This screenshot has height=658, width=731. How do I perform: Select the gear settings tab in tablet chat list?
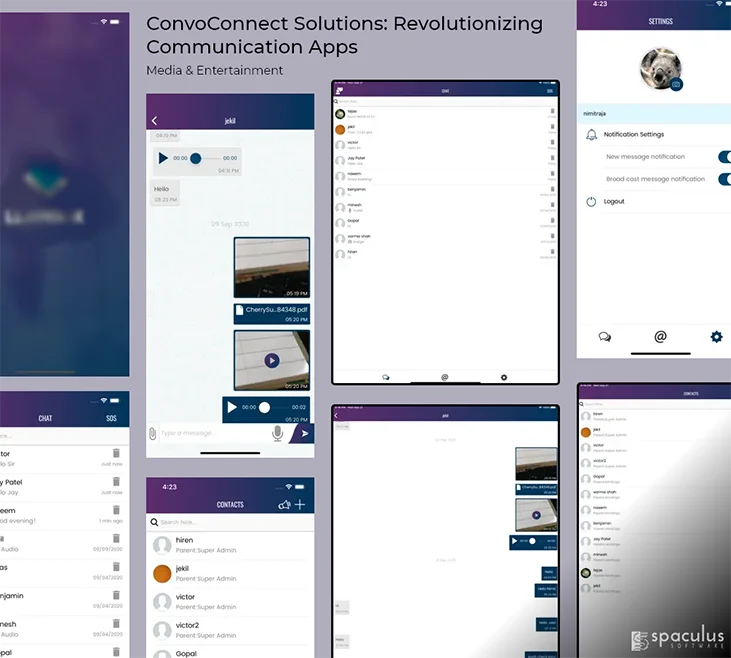tap(504, 377)
